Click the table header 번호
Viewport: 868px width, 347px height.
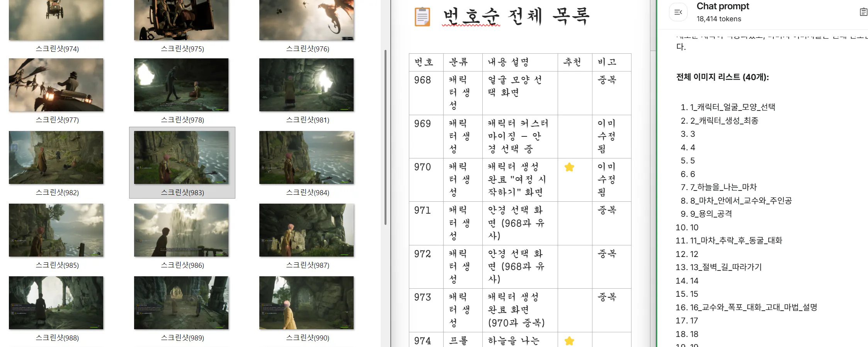(x=424, y=62)
